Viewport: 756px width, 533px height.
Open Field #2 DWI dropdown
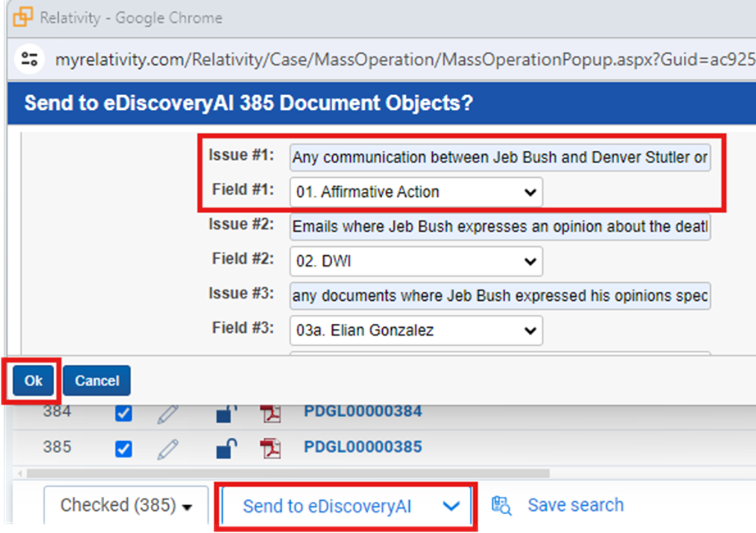(x=416, y=261)
